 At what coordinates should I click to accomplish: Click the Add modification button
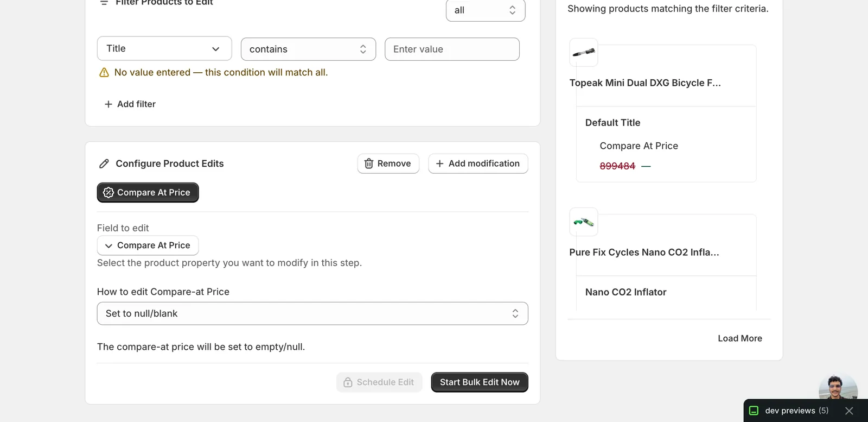pos(478,163)
